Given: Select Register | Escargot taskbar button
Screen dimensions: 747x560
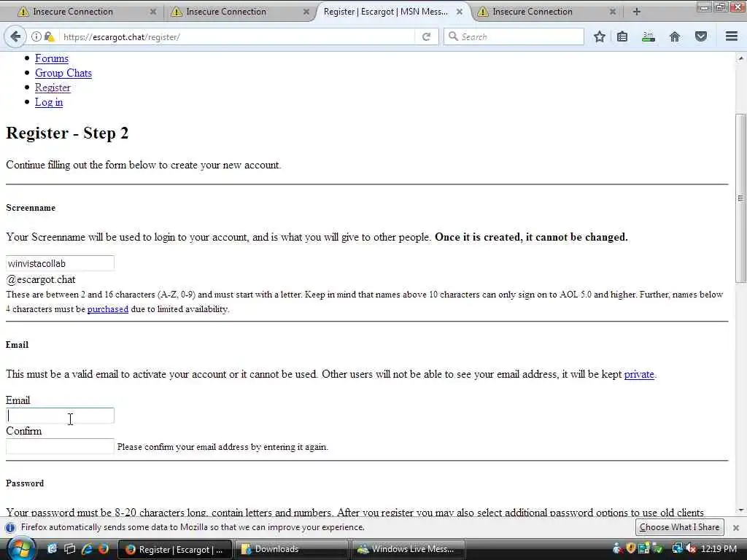Looking at the screenshot, I should pyautogui.click(x=175, y=550).
